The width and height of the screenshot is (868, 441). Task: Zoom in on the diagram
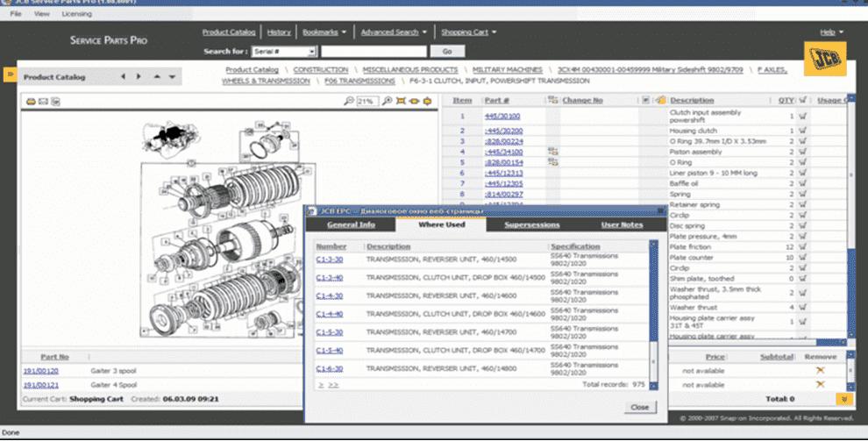(x=387, y=101)
